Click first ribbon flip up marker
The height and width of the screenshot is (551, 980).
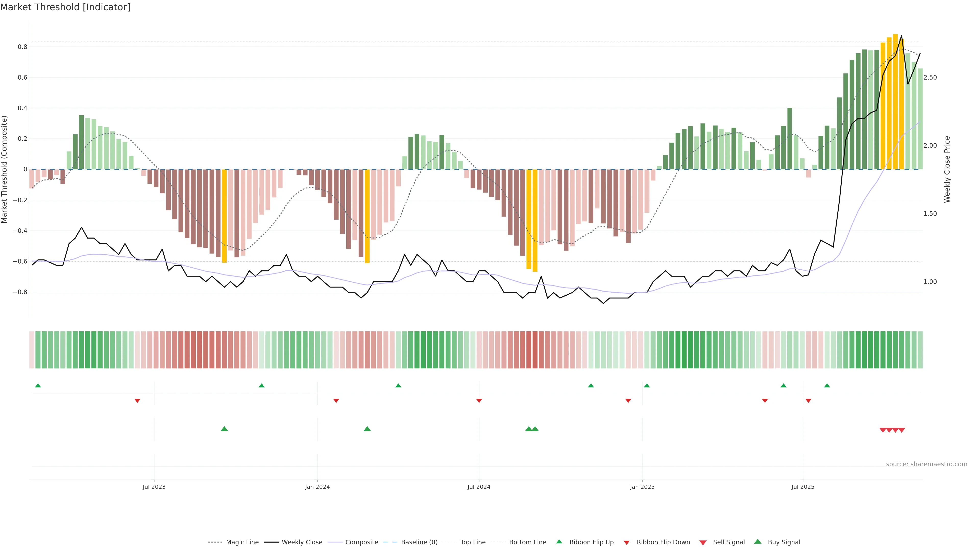[x=38, y=386]
